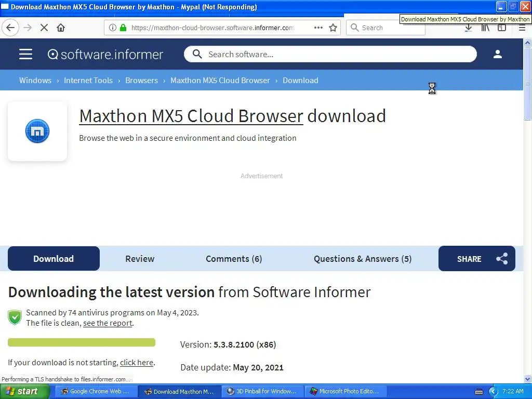Go back using the browser back arrow
The image size is (532, 399).
click(x=10, y=28)
